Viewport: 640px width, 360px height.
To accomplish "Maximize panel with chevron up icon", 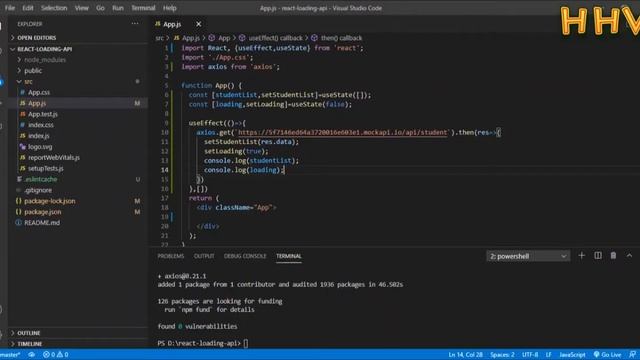I will (x=629, y=256).
